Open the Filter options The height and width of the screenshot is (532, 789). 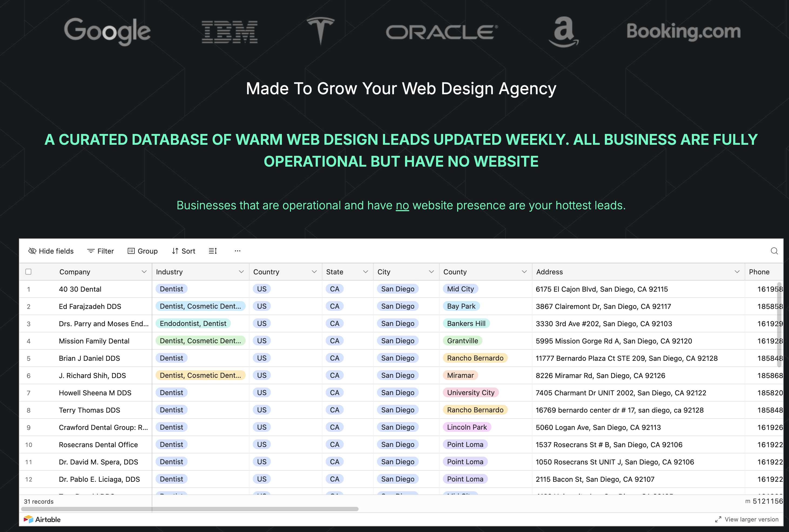click(x=100, y=251)
